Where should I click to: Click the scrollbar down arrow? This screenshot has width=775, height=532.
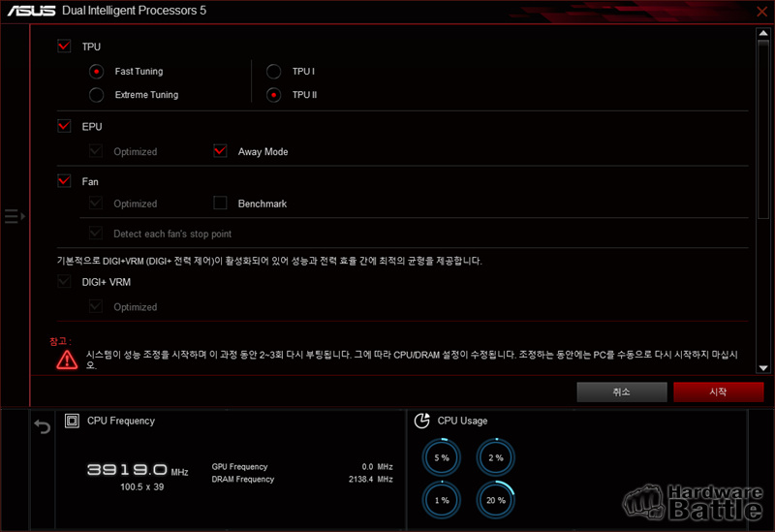pos(763,368)
